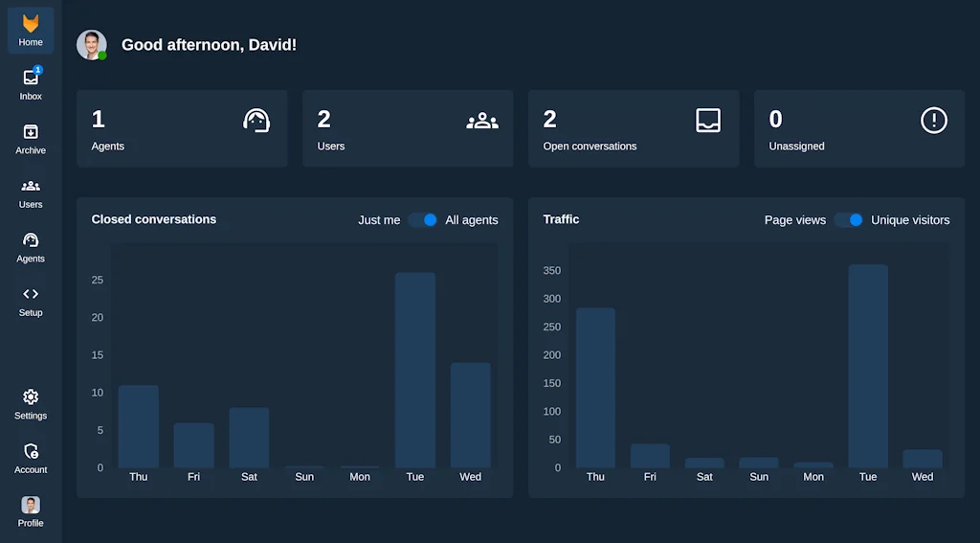The height and width of the screenshot is (543, 980).
Task: Click the Tuesday bar in Closed conversations
Action: point(415,371)
